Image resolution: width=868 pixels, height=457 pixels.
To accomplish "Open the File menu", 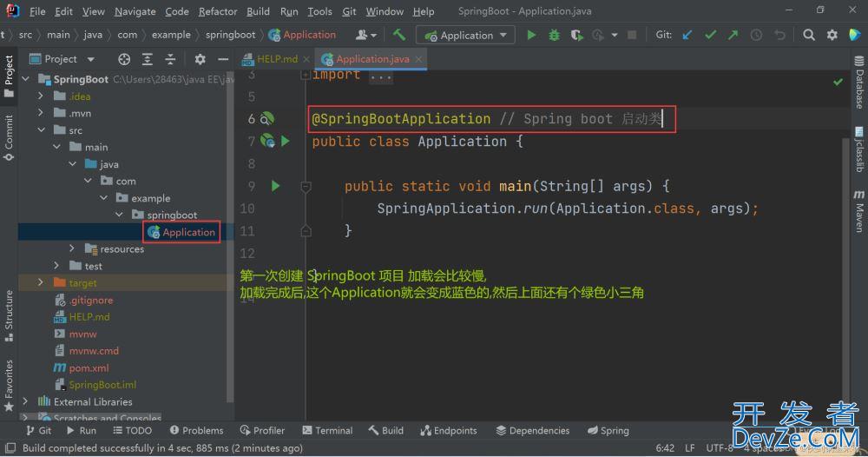I will [37, 11].
